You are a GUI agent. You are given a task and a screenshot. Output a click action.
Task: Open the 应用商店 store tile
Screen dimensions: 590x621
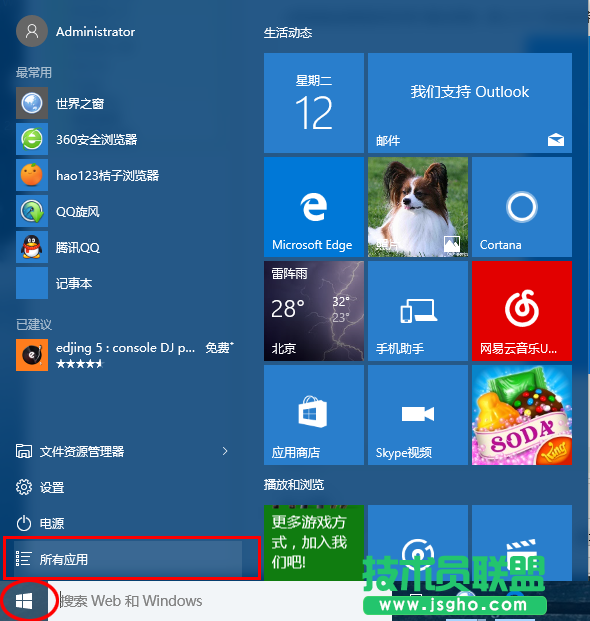pos(314,415)
